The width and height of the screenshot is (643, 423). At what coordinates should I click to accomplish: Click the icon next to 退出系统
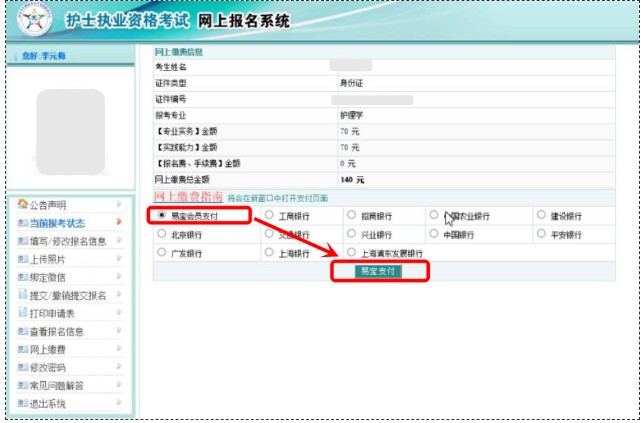(x=22, y=403)
